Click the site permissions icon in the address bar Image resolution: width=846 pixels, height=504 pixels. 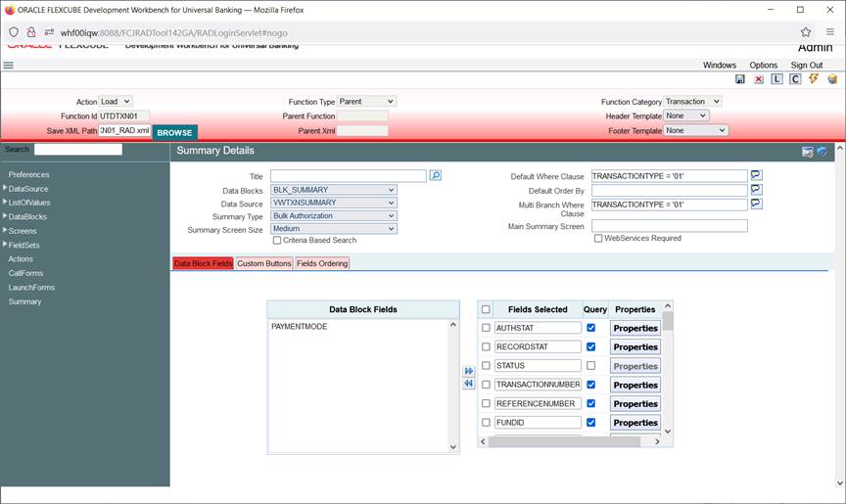(49, 32)
